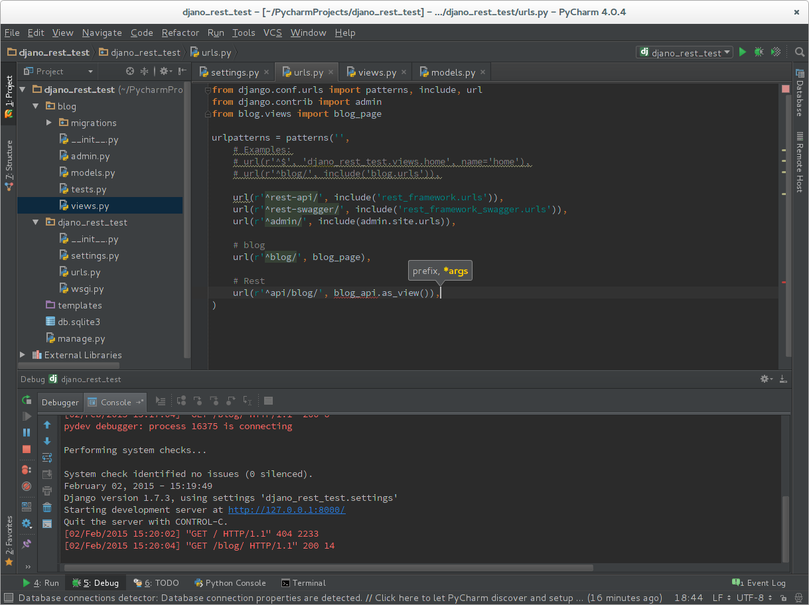
Task: Resume program in debug panel
Action: click(x=27, y=416)
